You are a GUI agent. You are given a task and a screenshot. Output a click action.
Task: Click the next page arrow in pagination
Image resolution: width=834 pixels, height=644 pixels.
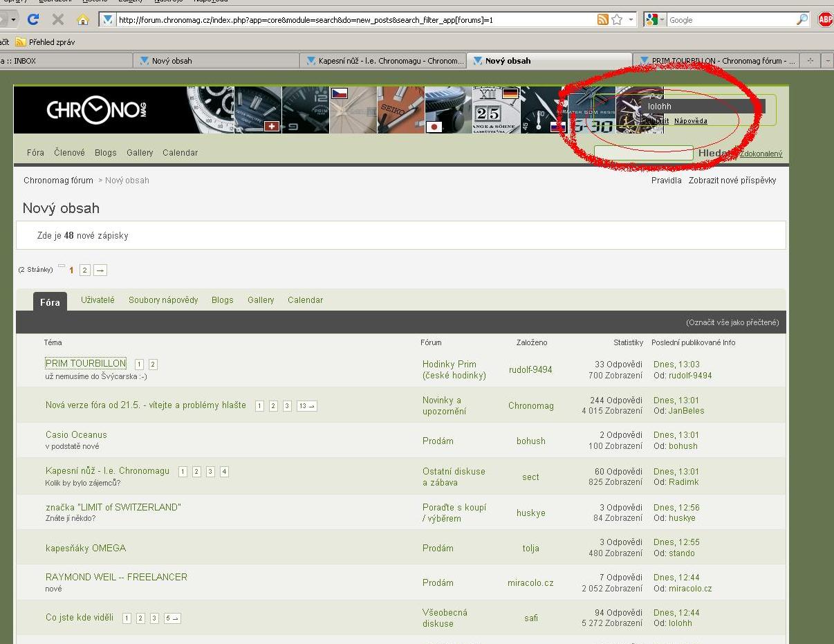pos(100,270)
